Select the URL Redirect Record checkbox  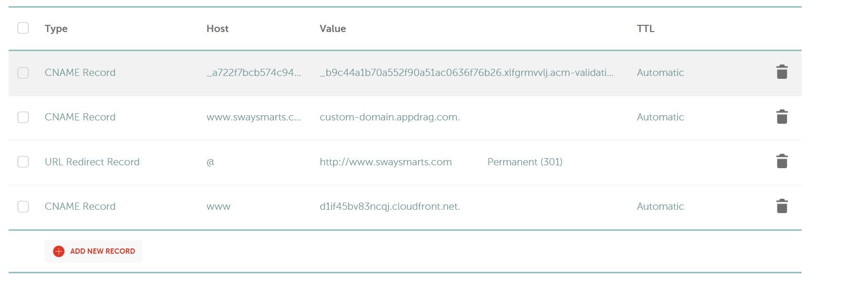pos(23,162)
